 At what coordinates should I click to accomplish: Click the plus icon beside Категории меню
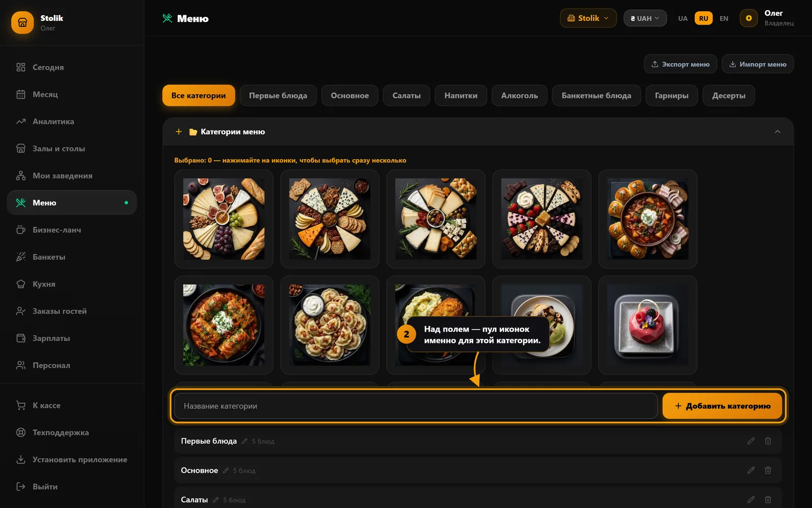179,132
